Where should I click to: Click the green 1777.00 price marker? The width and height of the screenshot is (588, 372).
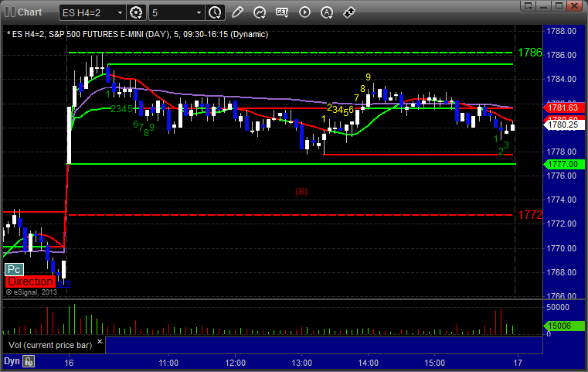click(x=563, y=164)
